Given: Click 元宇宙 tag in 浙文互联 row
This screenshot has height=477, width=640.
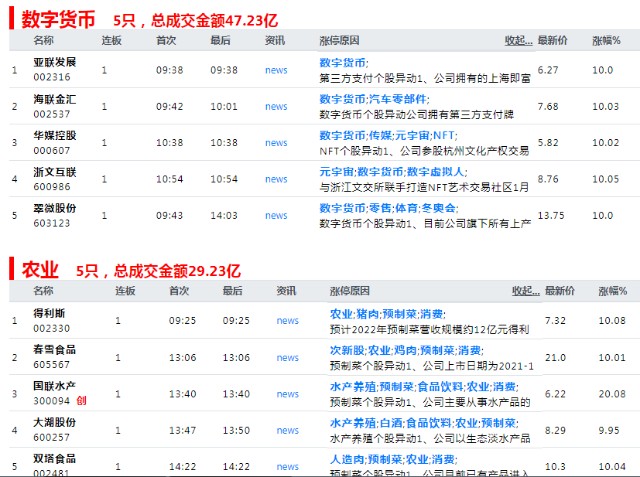Looking at the screenshot, I should pos(337,172).
